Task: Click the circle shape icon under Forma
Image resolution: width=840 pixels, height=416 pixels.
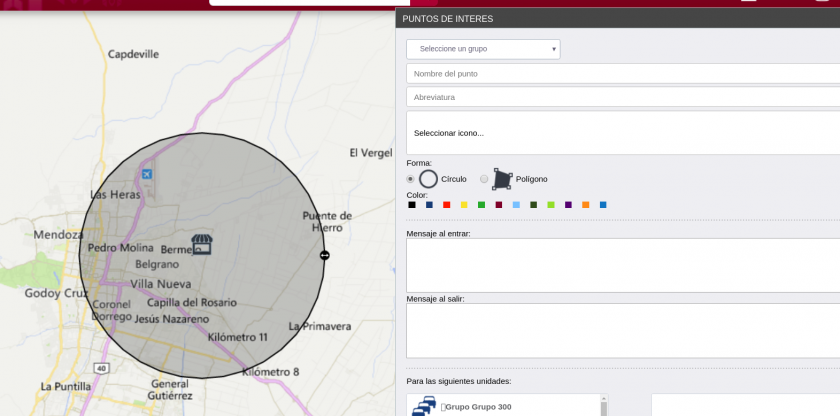Action: point(428,179)
